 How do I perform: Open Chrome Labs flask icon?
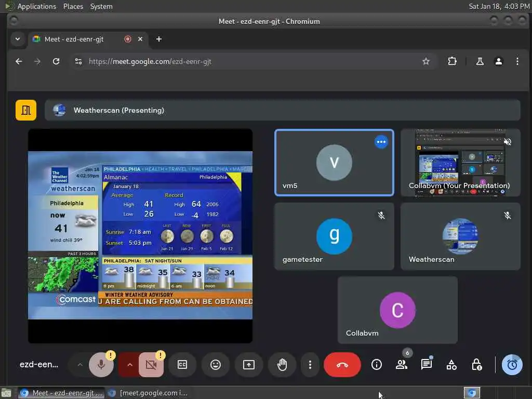point(480,61)
